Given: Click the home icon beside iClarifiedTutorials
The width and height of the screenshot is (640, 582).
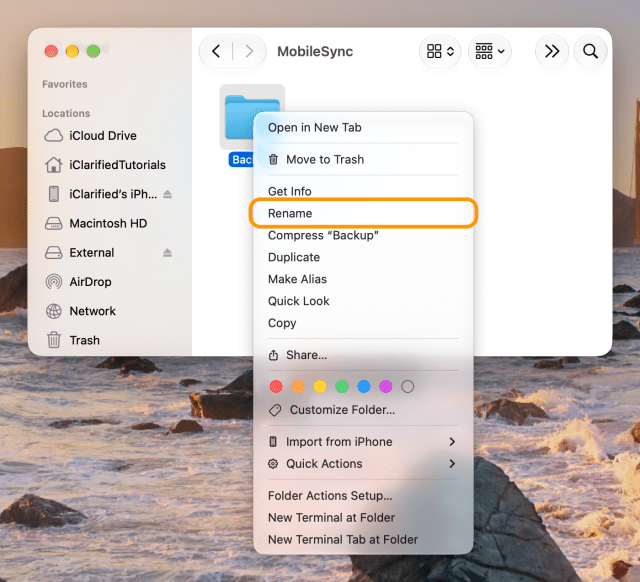Looking at the screenshot, I should coord(53,165).
